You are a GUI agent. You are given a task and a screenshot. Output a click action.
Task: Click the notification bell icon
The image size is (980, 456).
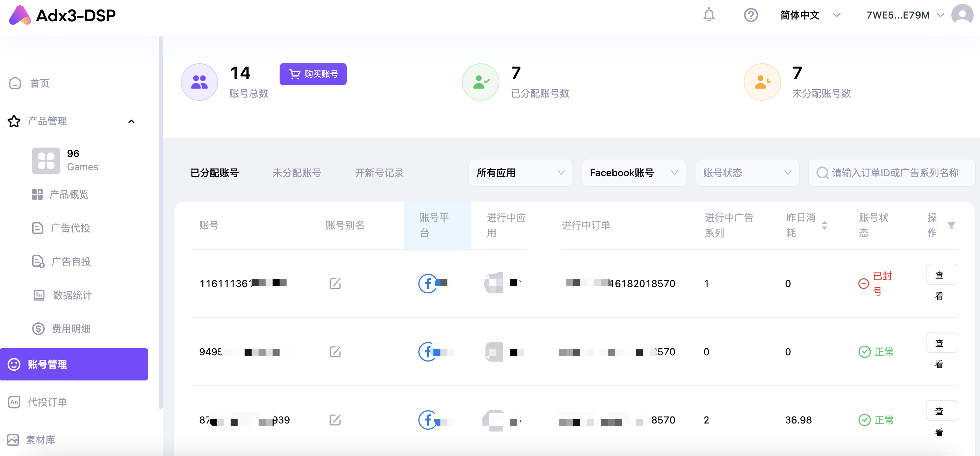709,15
